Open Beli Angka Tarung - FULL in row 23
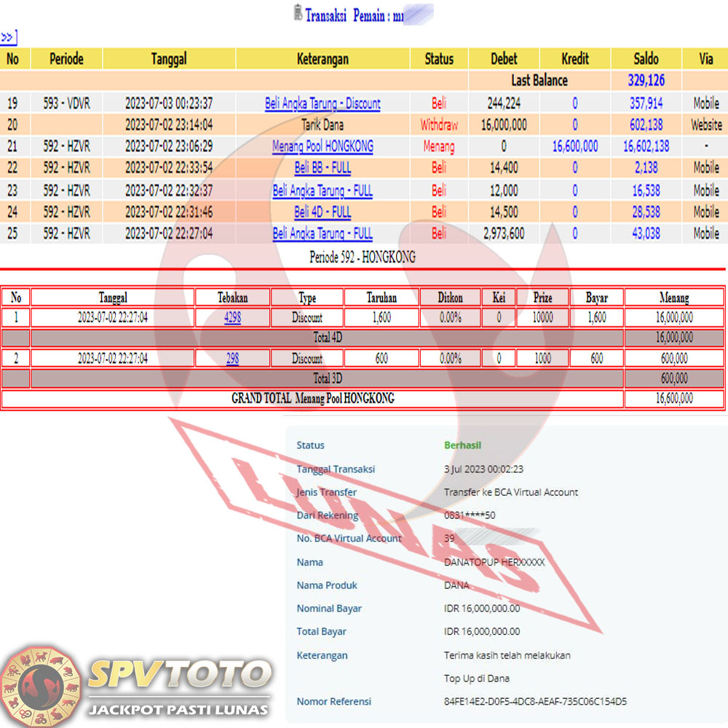The image size is (728, 728). [323, 190]
